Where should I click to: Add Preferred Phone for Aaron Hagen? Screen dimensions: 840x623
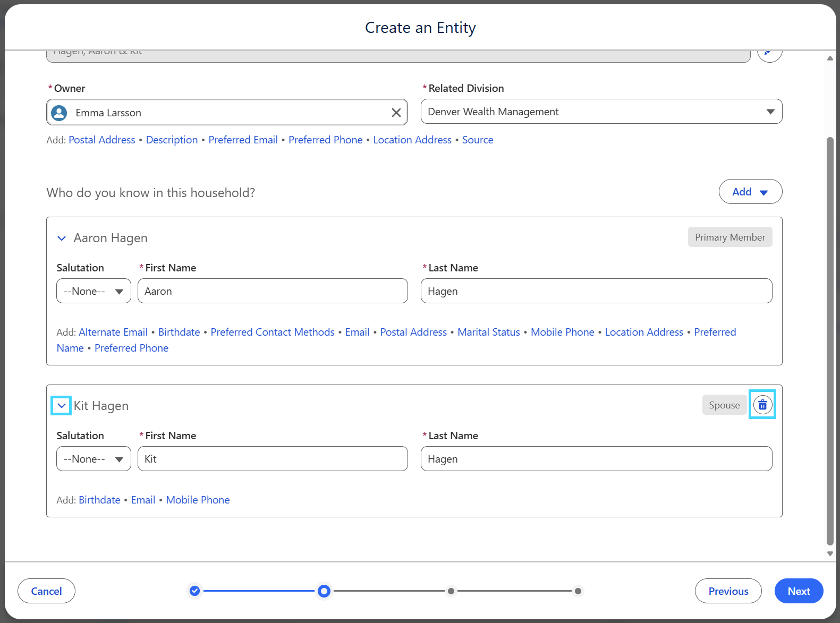pyautogui.click(x=131, y=348)
